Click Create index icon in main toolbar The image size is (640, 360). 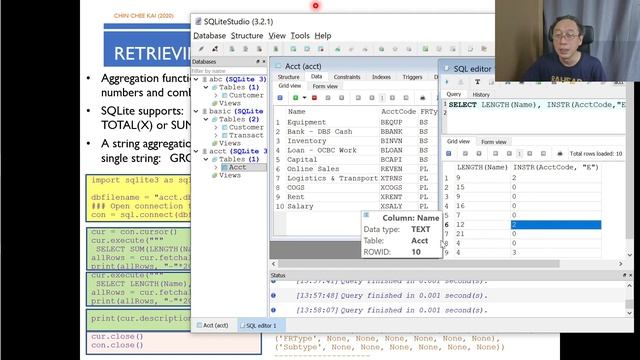point(338,49)
